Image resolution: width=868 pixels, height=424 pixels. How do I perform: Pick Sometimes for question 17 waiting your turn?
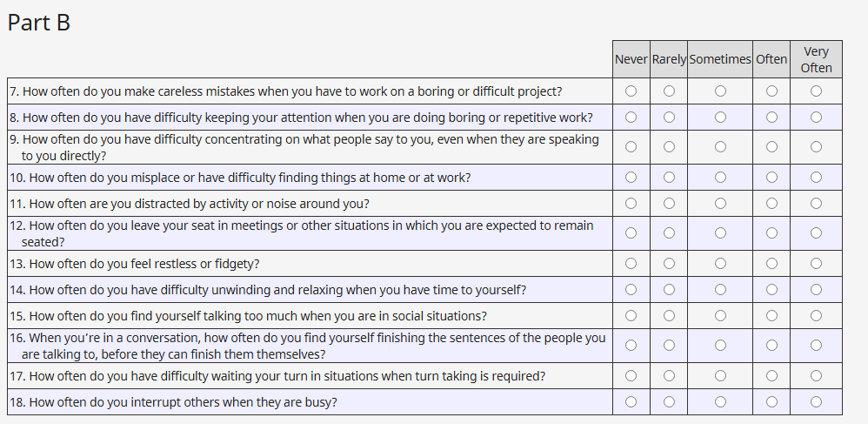(x=720, y=376)
